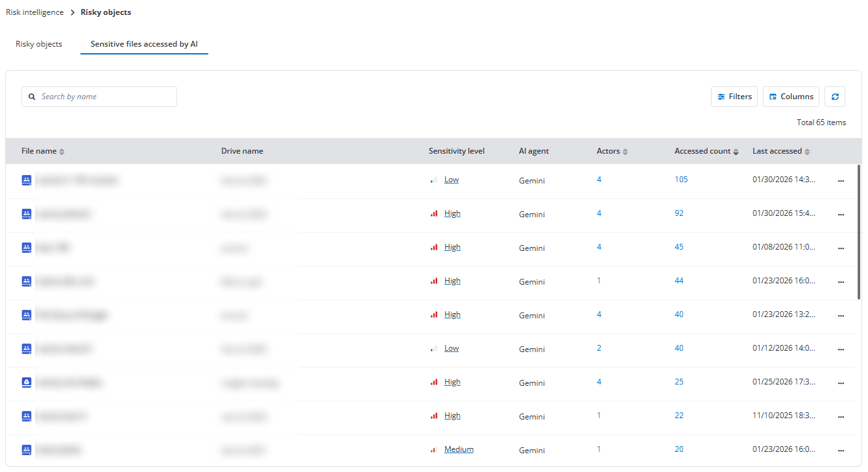This screenshot has width=868, height=472.
Task: Click the Google Drive icon on the seventh row
Action: pyautogui.click(x=26, y=382)
